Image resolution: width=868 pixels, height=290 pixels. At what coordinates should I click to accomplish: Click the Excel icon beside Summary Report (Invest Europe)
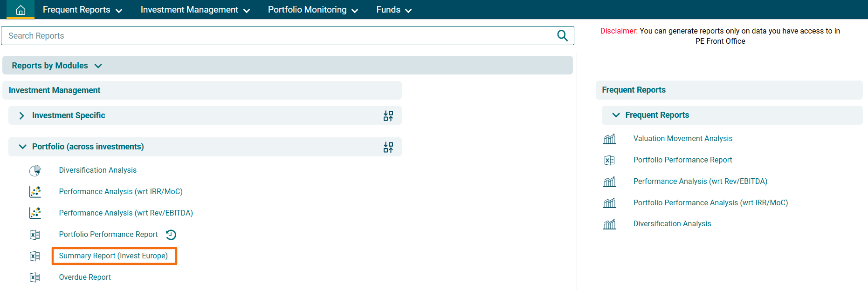[35, 256]
